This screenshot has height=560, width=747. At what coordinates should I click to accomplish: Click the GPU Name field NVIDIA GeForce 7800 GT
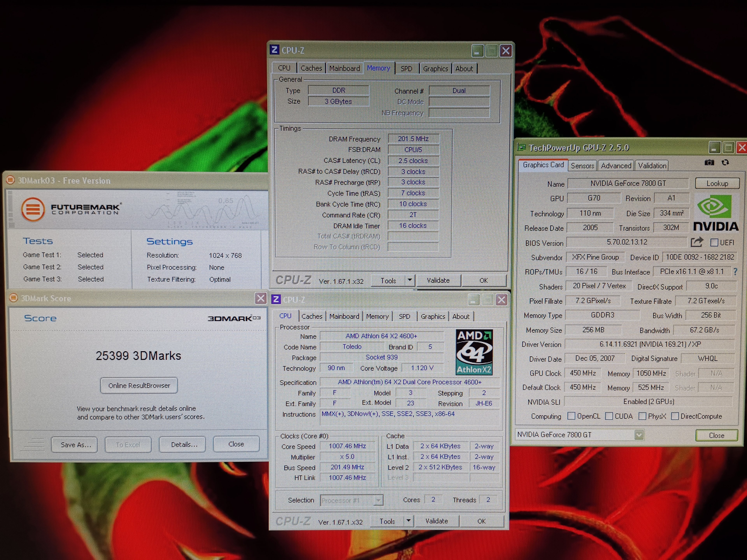coord(628,183)
